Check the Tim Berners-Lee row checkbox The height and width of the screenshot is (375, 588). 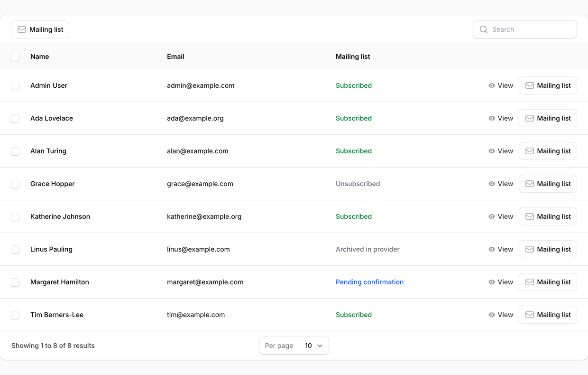15,315
